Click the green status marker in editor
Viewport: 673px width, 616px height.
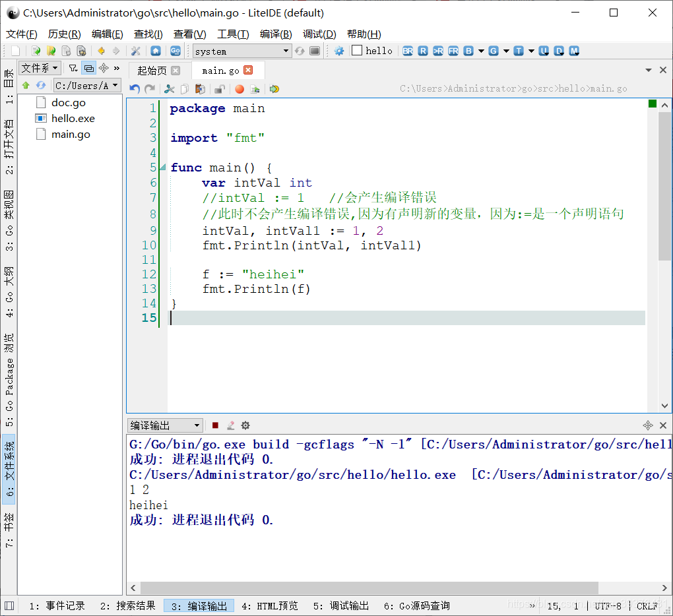(653, 104)
